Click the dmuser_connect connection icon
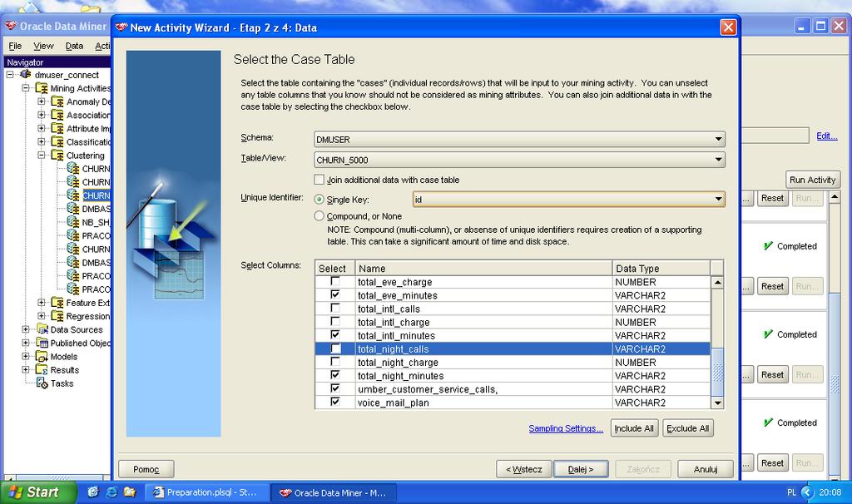The width and height of the screenshot is (852, 504). 26,74
